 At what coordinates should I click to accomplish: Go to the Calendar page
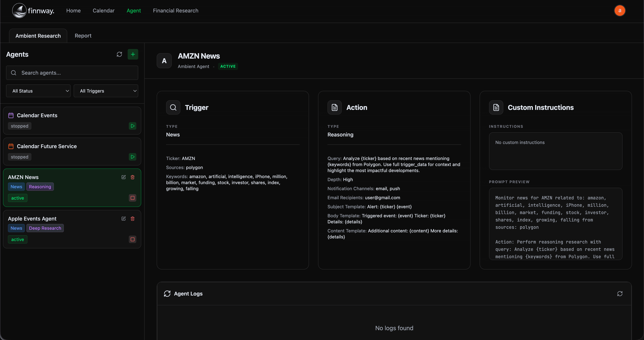(x=104, y=11)
